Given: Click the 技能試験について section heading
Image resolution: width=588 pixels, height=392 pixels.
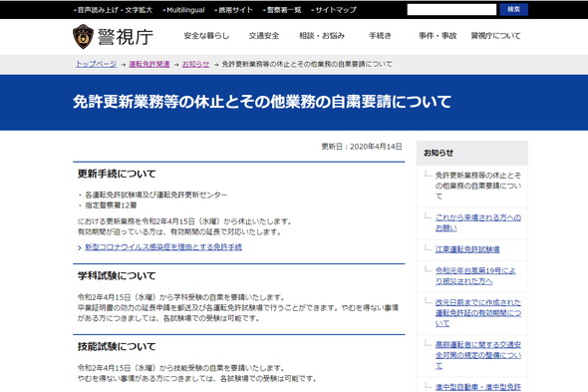Looking at the screenshot, I should pos(117,346).
